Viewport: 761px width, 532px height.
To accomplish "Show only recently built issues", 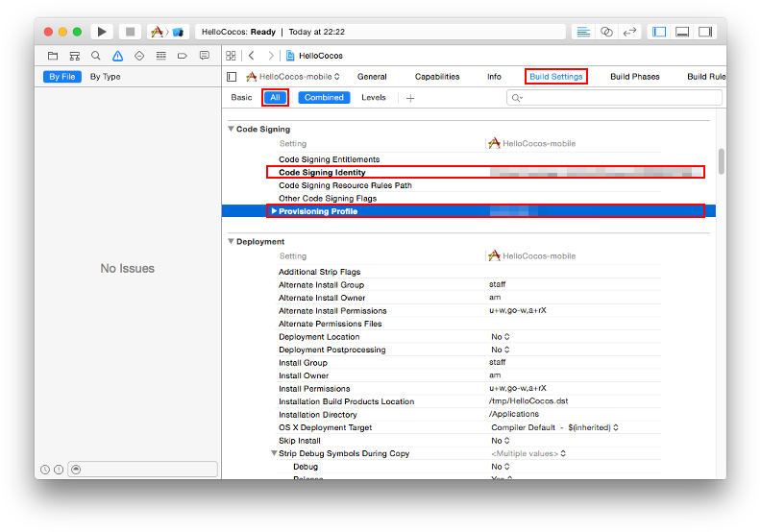I will (45, 470).
